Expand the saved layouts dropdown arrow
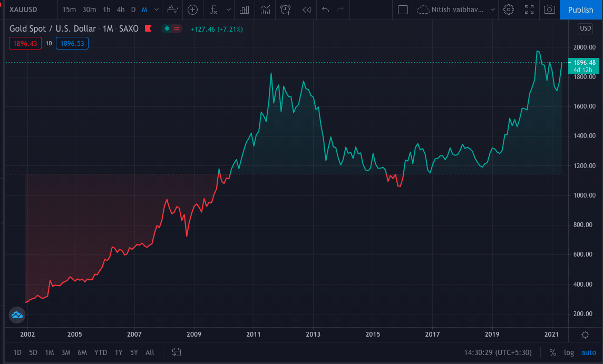 coord(493,9)
